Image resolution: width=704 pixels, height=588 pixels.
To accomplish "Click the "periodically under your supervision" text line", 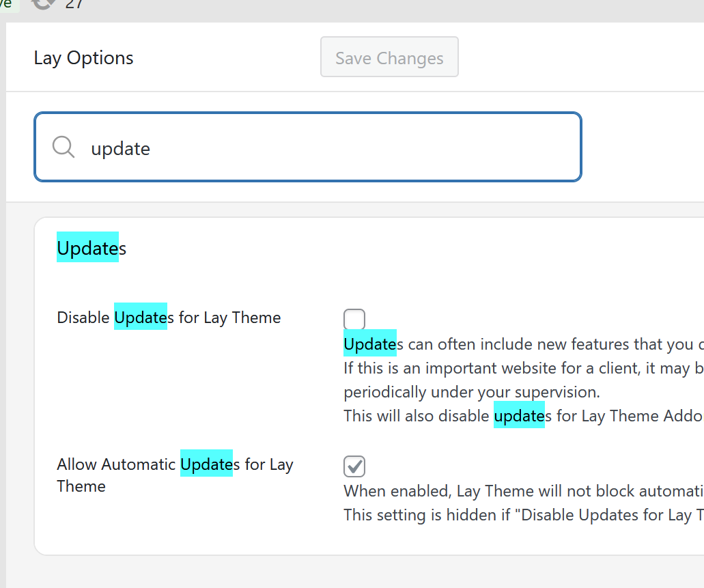I will (471, 392).
